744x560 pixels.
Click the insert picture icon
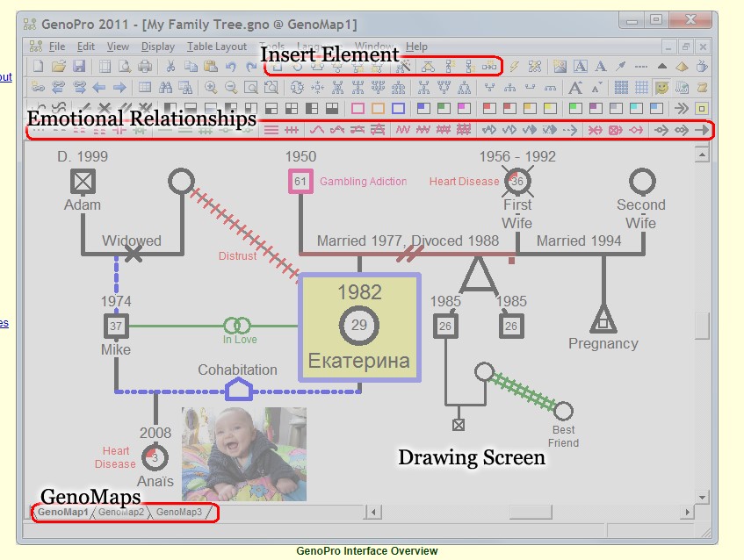coord(559,67)
